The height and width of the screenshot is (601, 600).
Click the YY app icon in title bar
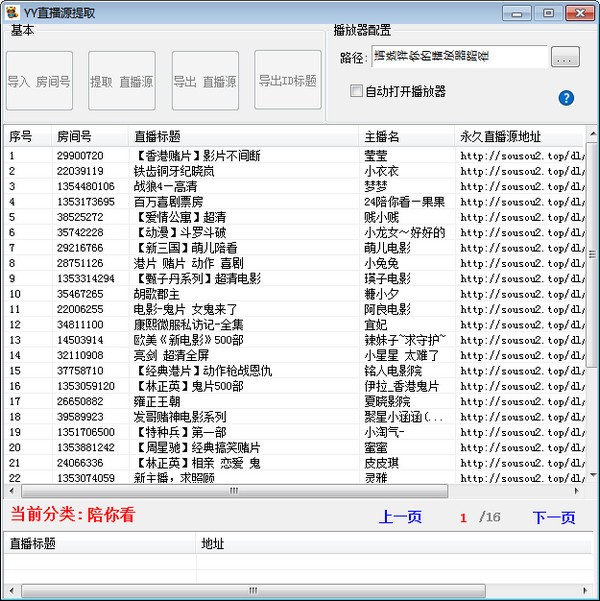pos(13,11)
